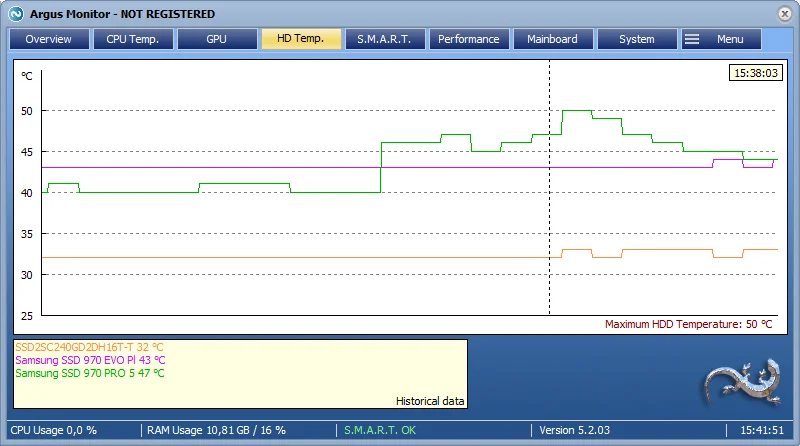The height and width of the screenshot is (446, 800).
Task: Click Version 5.2.03 in status bar
Action: pos(574,430)
